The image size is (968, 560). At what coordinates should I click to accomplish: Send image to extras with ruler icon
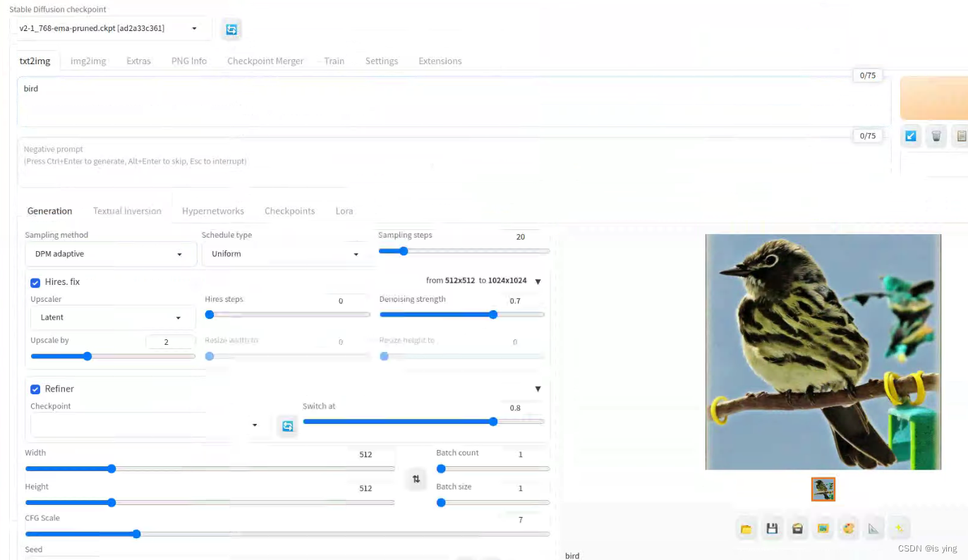click(x=873, y=528)
